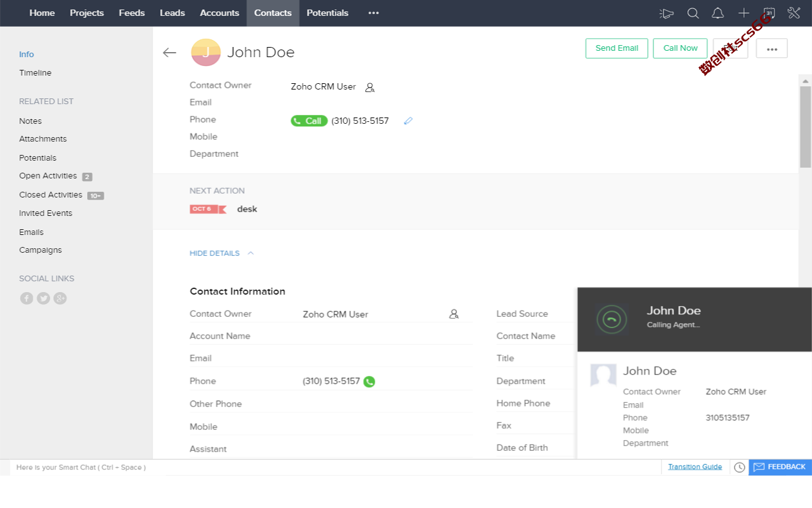Open recent items clock icon in footer

[740, 467]
